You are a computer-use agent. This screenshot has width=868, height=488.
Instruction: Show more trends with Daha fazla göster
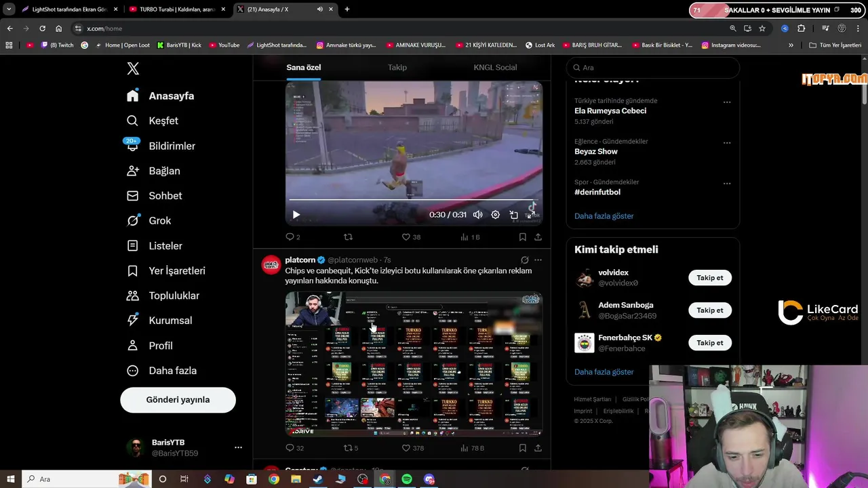point(604,216)
